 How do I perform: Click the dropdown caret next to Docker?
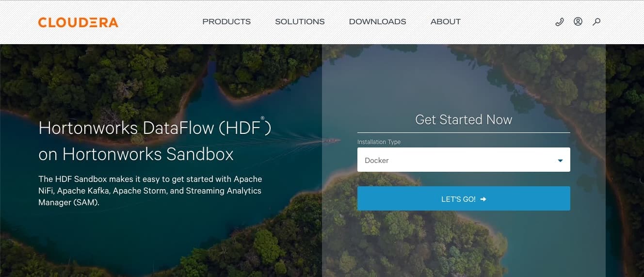(560, 161)
